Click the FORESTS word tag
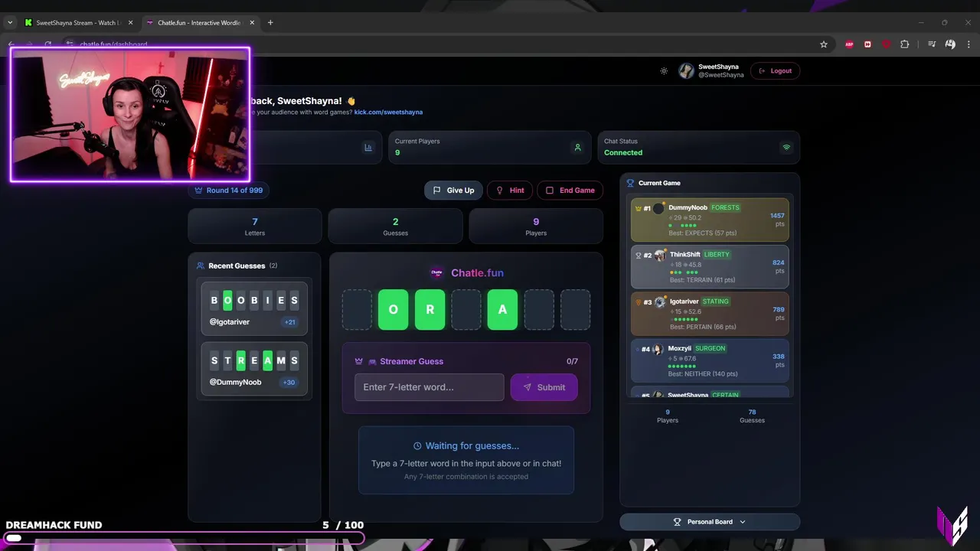 coord(725,207)
